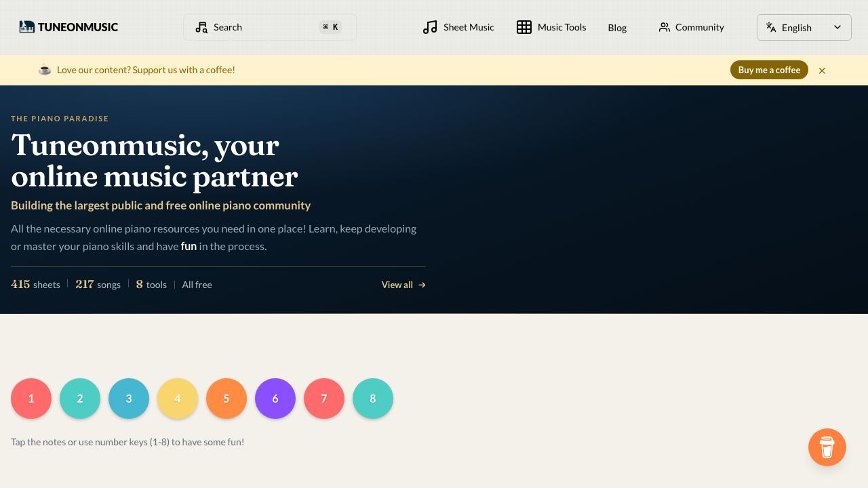Click the '217 songs' stat
This screenshot has width=868, height=488.
pos(98,285)
